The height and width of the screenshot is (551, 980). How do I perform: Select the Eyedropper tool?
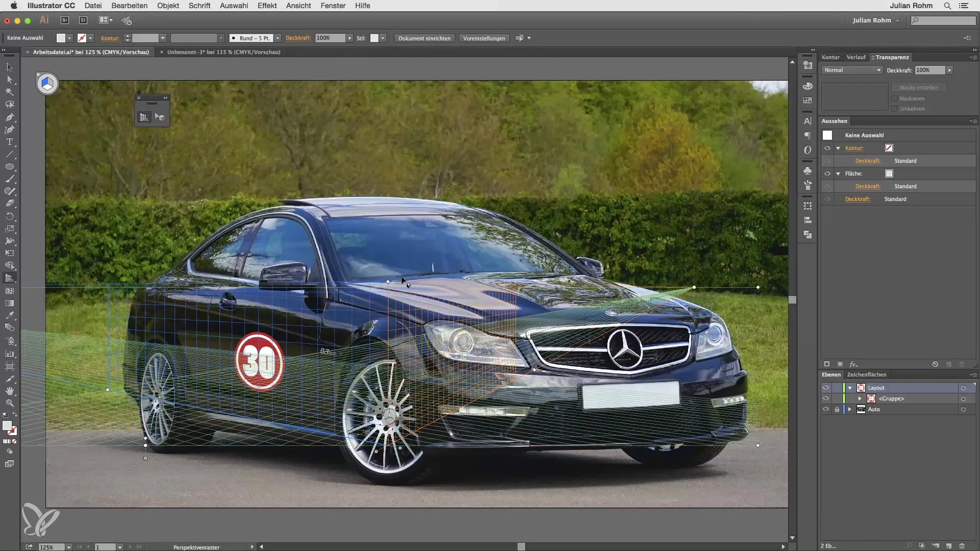(x=10, y=315)
